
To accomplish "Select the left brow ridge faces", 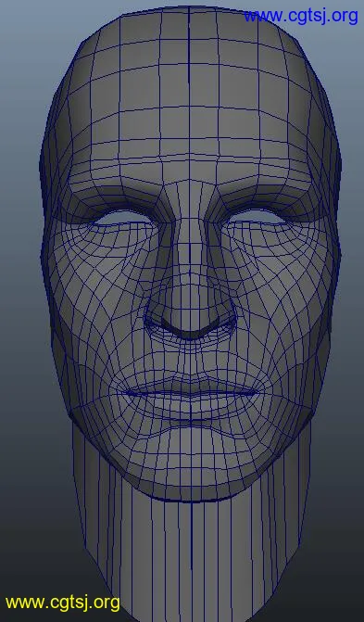I will (x=115, y=190).
